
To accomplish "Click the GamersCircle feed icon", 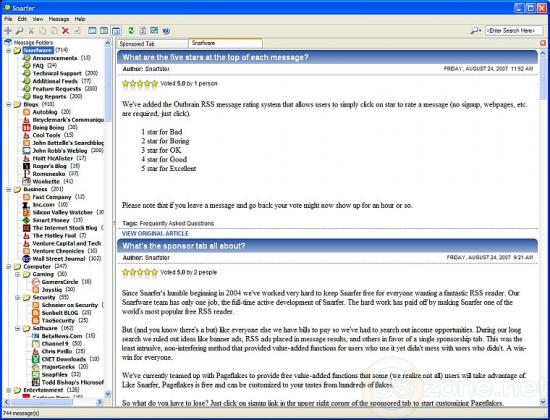I will (x=35, y=282).
